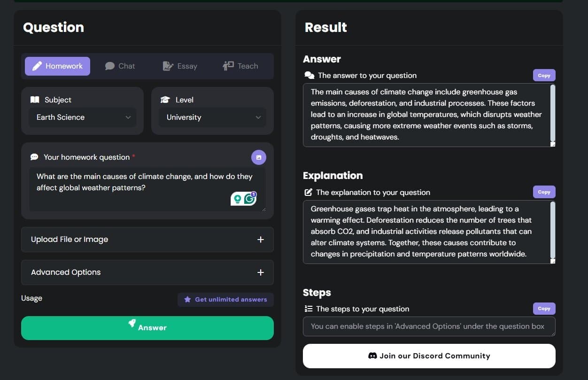Click the Discord icon on the community button
The height and width of the screenshot is (380, 588).
[373, 356]
